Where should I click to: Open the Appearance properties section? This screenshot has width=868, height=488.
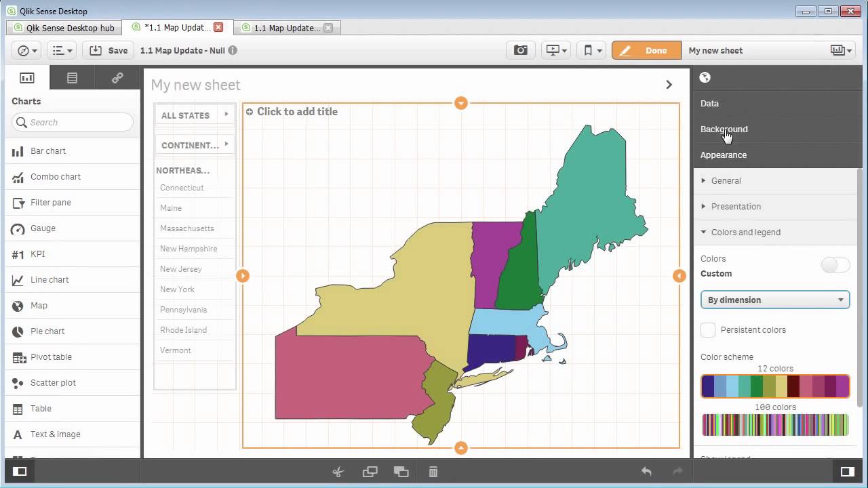tap(778, 155)
